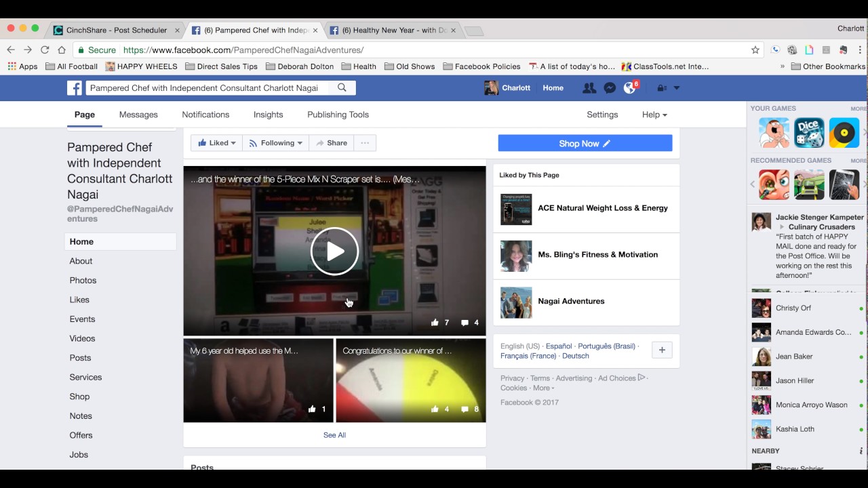Viewport: 868px width, 488px height.
Task: Click the Chrome forward arrow
Action: [x=28, y=49]
